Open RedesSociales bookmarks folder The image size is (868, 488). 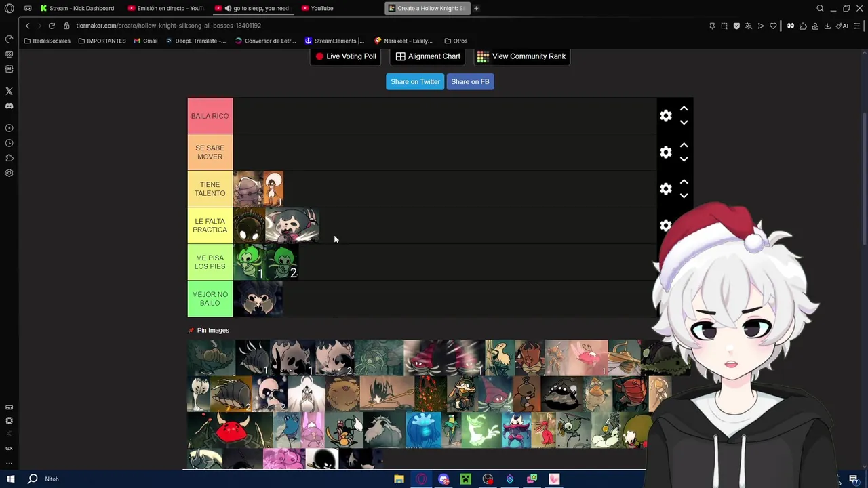coord(47,41)
